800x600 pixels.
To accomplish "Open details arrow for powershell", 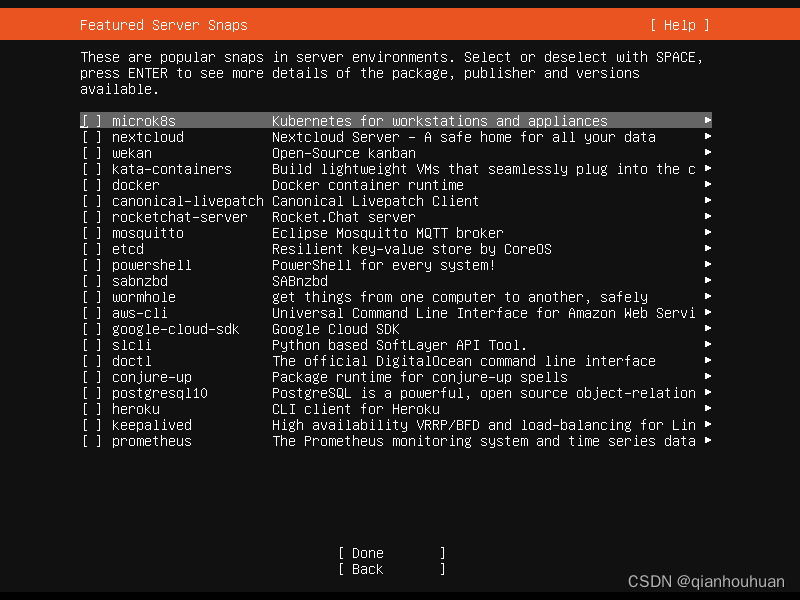I will tap(708, 264).
